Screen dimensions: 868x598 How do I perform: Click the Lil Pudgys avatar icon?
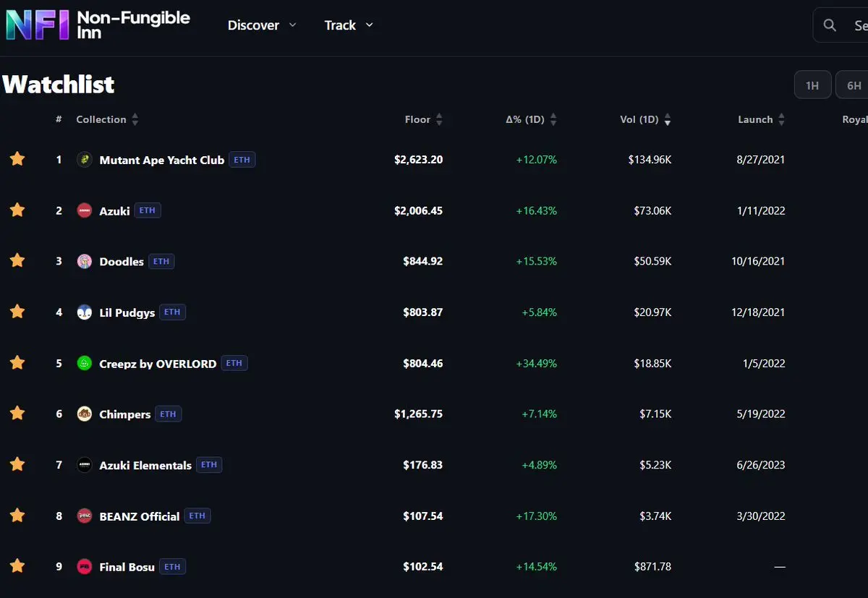click(85, 312)
